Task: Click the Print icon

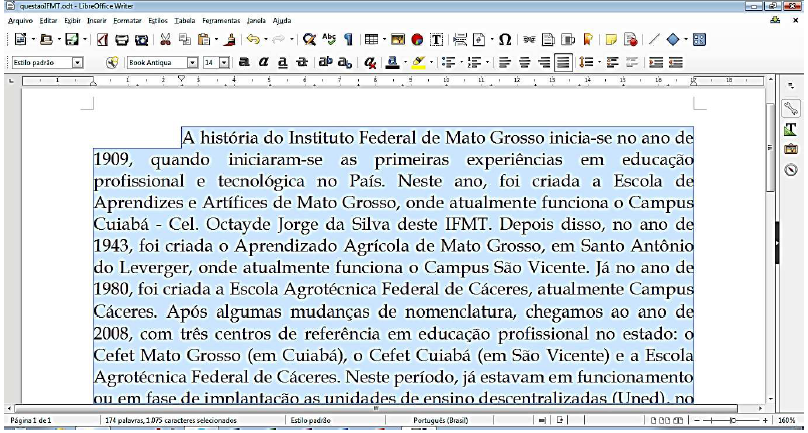Action: pyautogui.click(x=122, y=40)
